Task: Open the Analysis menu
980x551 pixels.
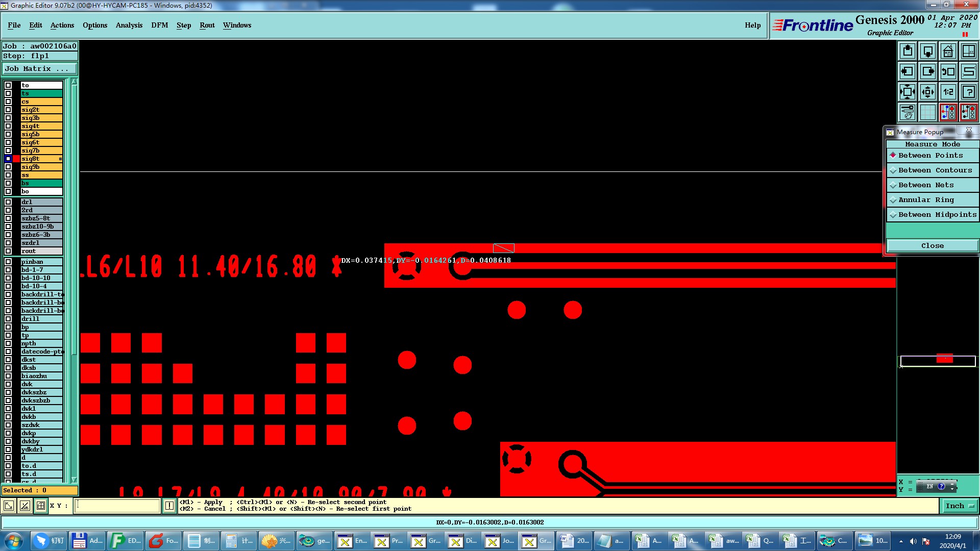Action: pos(129,25)
